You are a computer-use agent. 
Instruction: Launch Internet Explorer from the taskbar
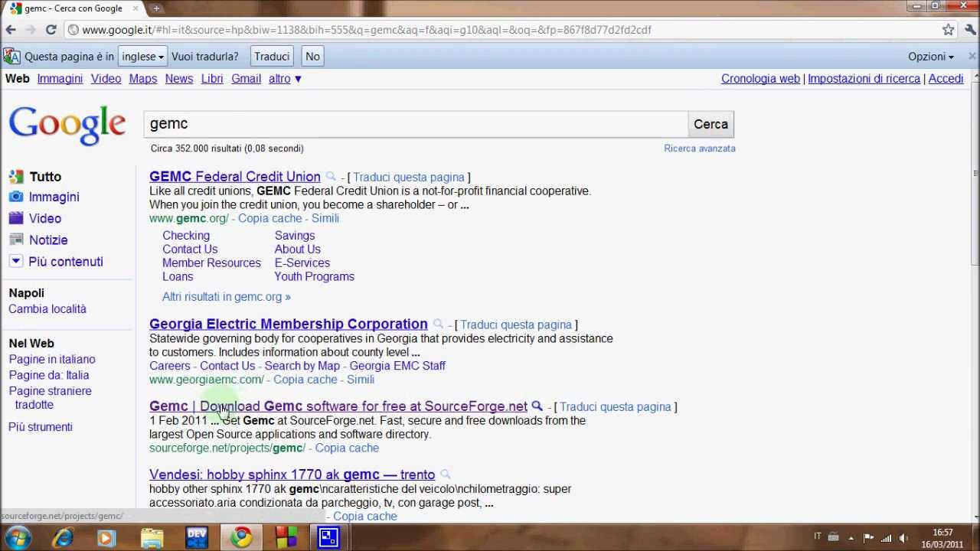62,538
